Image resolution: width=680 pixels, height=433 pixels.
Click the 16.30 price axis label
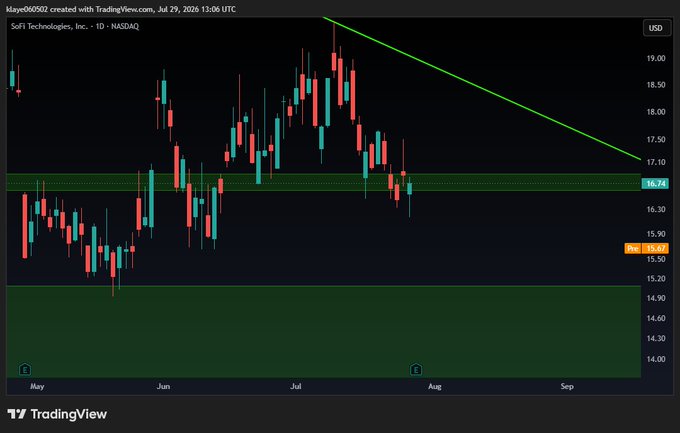tap(656, 209)
